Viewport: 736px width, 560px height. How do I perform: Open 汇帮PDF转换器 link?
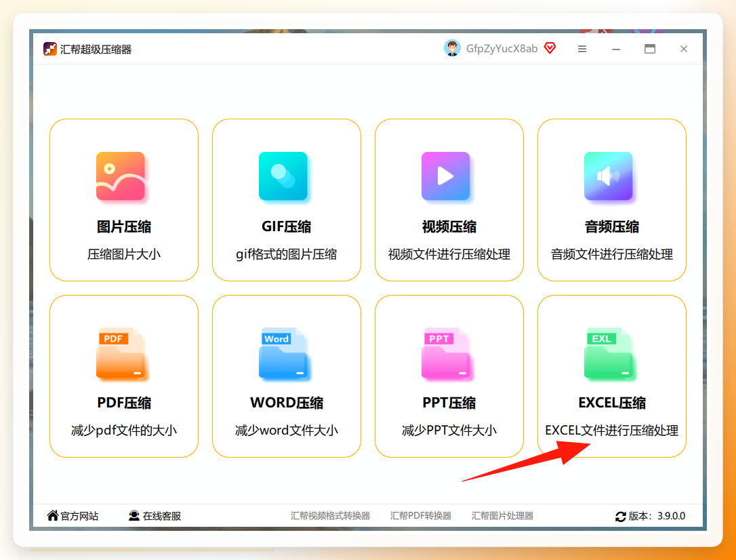coord(421,516)
